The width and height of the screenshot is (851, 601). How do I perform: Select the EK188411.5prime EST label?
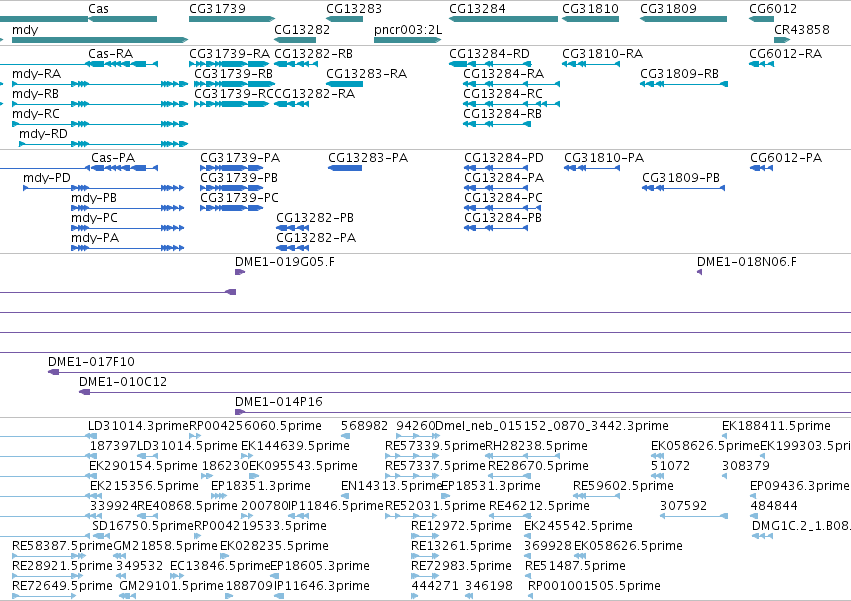click(x=776, y=426)
